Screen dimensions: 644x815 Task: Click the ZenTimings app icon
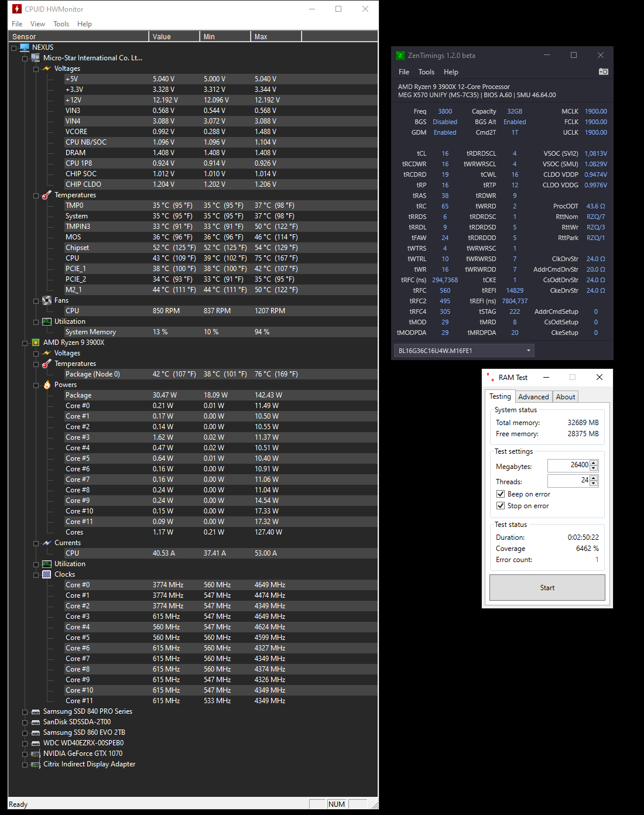[x=400, y=56]
